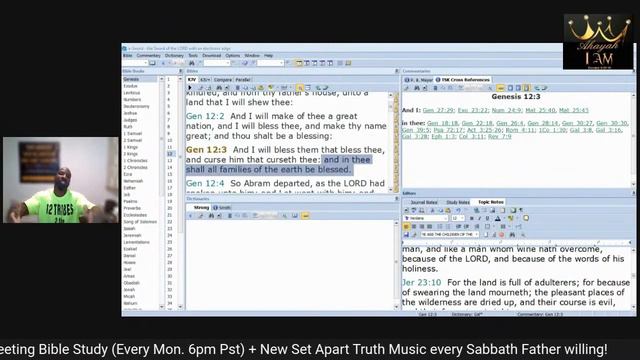Click the undo icon in editor toolbar

pos(458,210)
